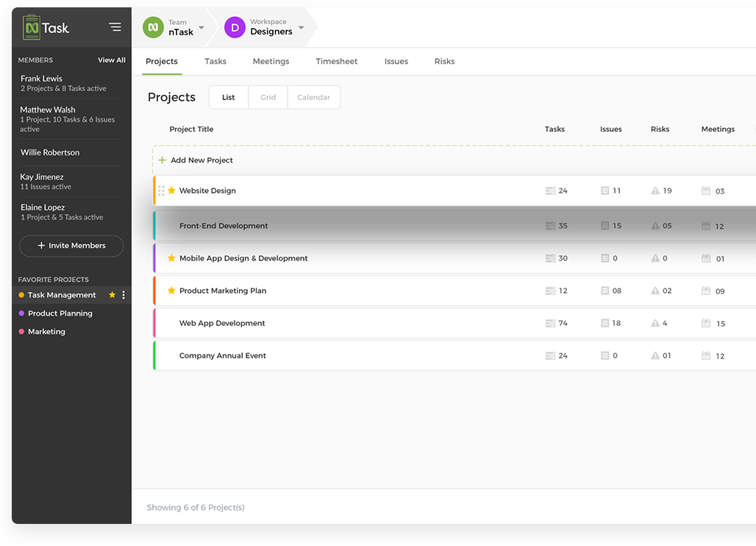Click the green nTask team avatar
756x546 pixels.
[153, 27]
